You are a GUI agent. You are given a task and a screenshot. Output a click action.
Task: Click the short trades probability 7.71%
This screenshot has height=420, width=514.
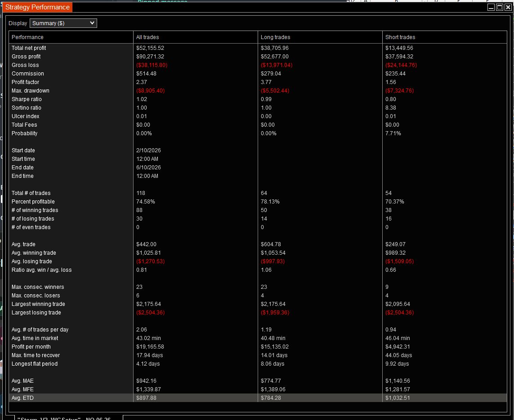coord(393,133)
